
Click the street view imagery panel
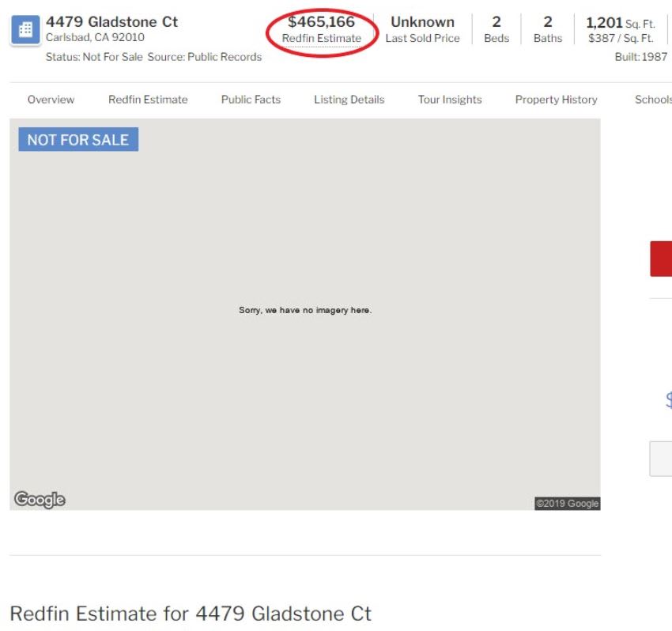click(x=304, y=314)
